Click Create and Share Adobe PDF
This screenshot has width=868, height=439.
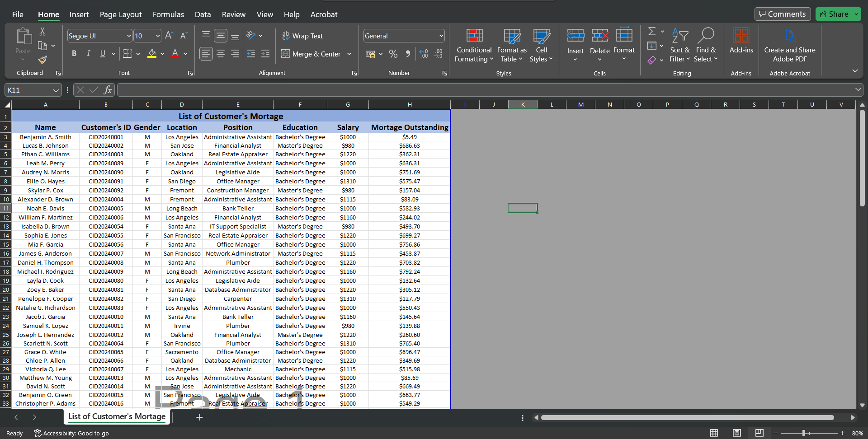790,45
